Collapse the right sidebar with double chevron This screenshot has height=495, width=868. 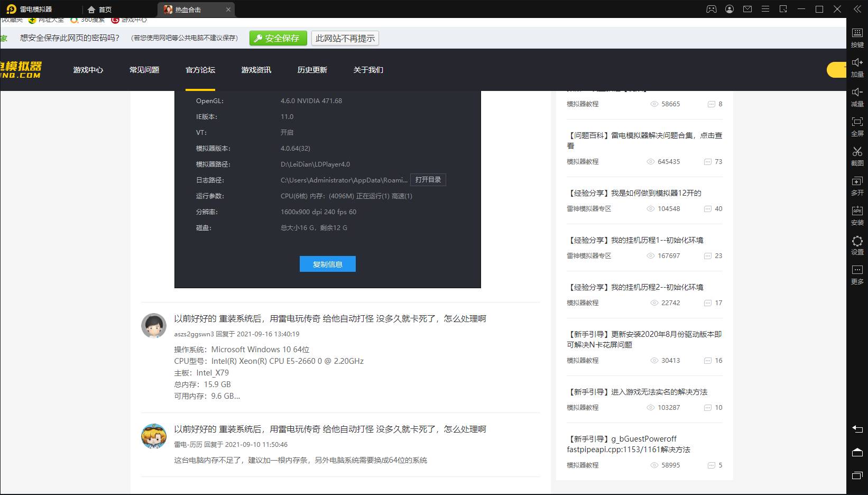point(857,9)
